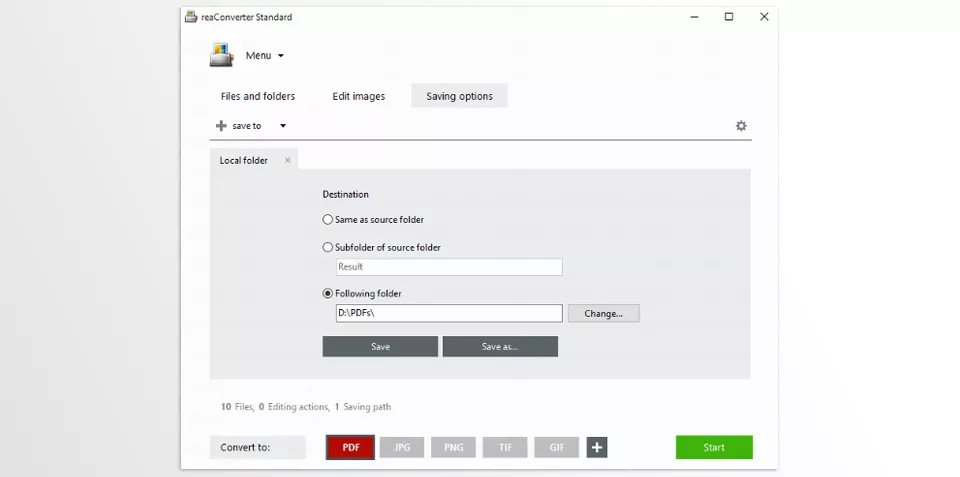The image size is (960, 477).
Task: Choose Same as source folder option
Action: point(373,219)
